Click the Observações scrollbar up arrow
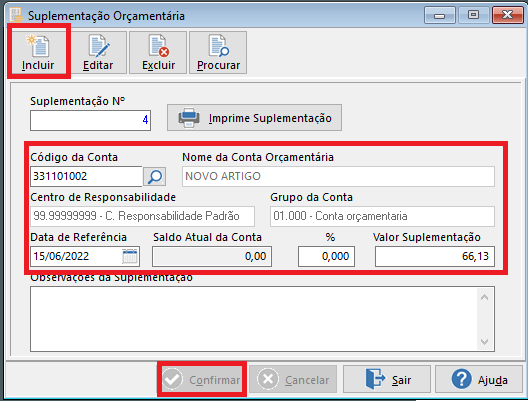Image resolution: width=528 pixels, height=401 pixels. pyautogui.click(x=485, y=297)
